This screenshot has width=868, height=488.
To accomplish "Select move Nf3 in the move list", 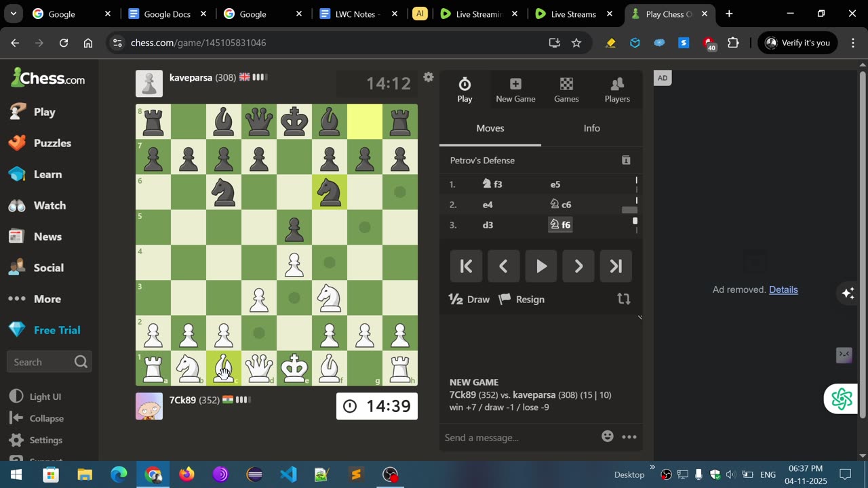I will point(492,184).
